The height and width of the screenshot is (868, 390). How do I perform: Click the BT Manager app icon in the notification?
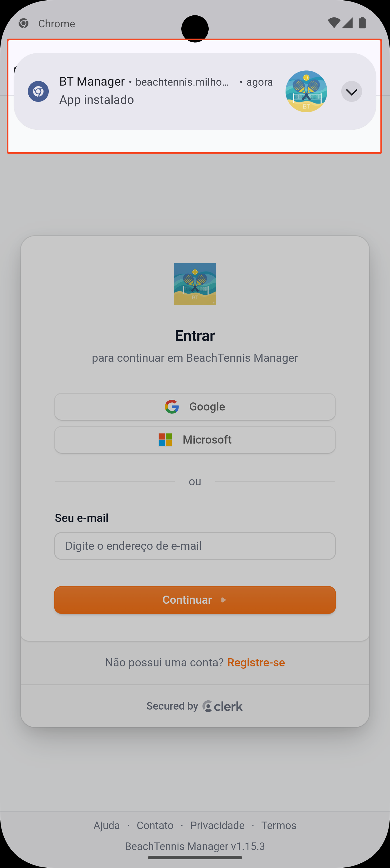point(306,91)
